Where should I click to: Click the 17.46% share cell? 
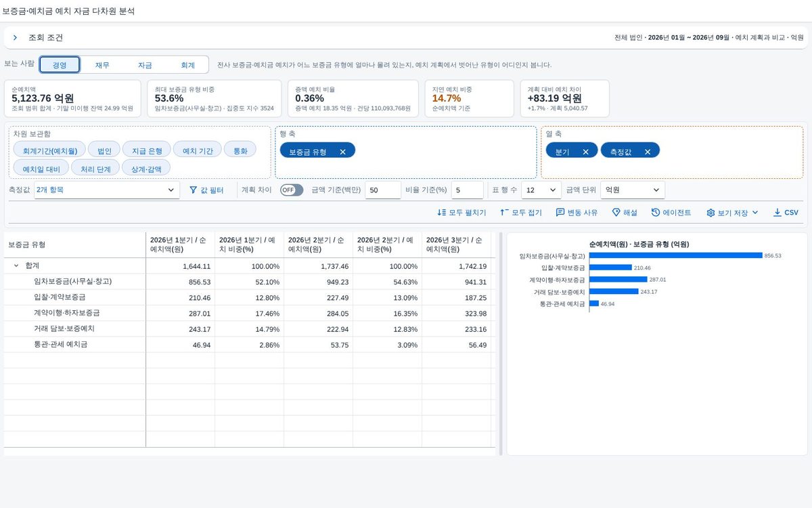(249, 314)
